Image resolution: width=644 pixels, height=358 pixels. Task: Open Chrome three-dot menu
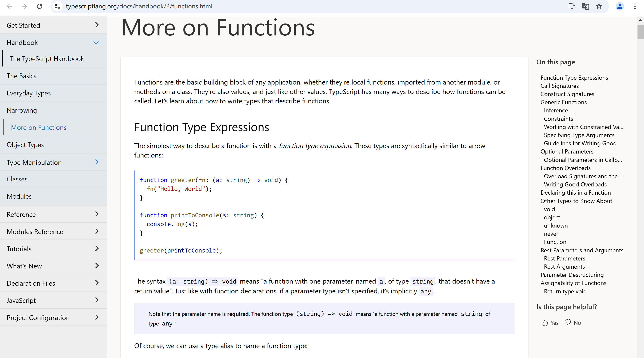pos(635,6)
